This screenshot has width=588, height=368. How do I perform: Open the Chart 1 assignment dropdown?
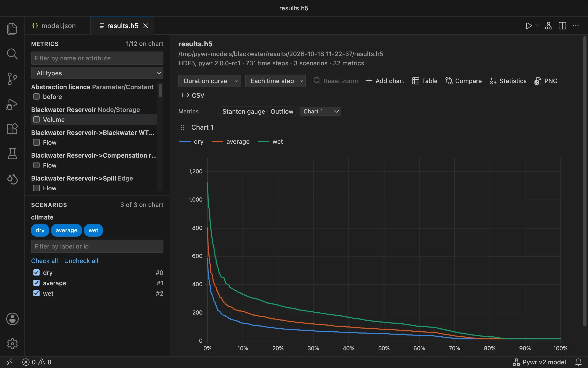pos(321,111)
